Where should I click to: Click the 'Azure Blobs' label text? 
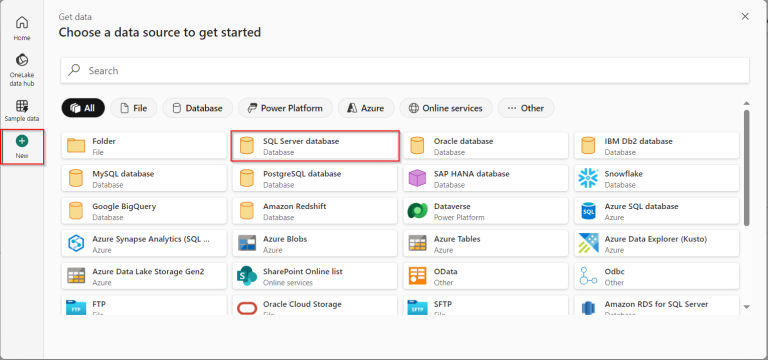pos(285,239)
